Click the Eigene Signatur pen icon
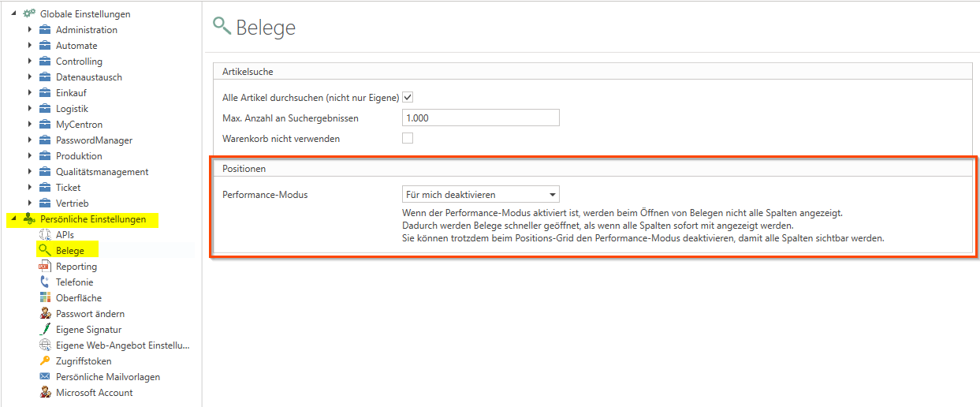Viewport: 980px width, 407px height. tap(45, 330)
